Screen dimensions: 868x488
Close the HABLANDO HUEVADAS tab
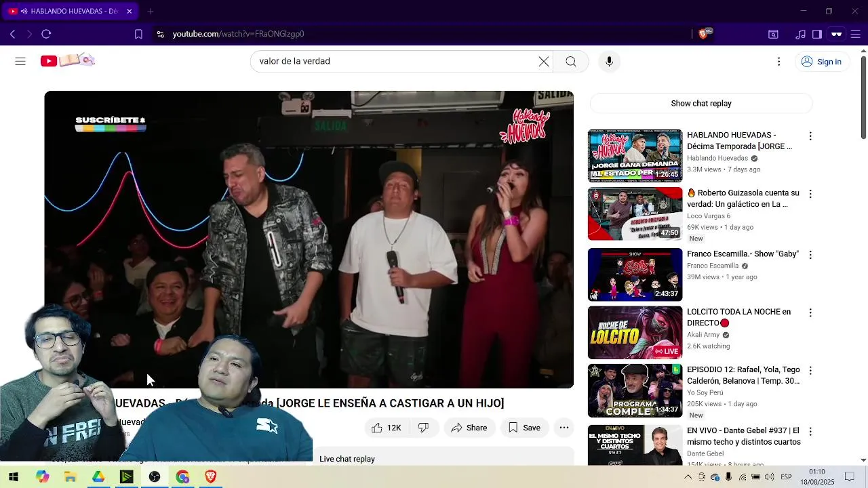tap(129, 11)
